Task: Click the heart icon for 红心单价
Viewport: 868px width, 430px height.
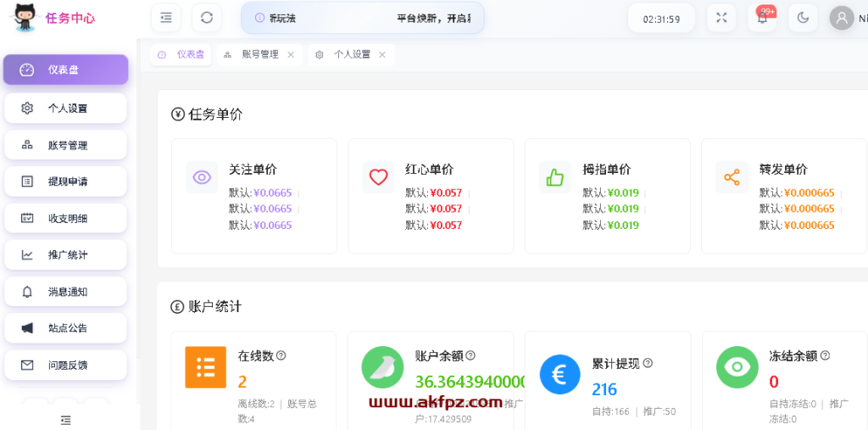Action: coord(378,177)
